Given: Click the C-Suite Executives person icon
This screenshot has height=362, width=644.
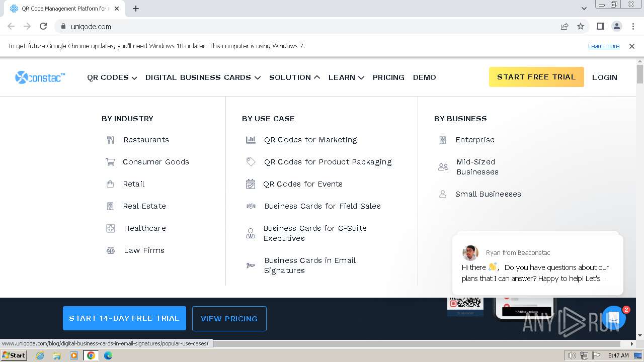Looking at the screenshot, I should (250, 233).
